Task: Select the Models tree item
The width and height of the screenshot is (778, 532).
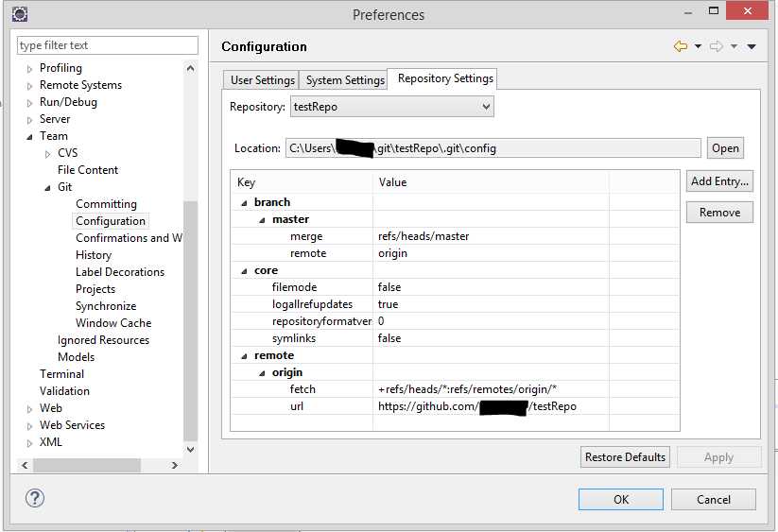Action: (x=76, y=357)
